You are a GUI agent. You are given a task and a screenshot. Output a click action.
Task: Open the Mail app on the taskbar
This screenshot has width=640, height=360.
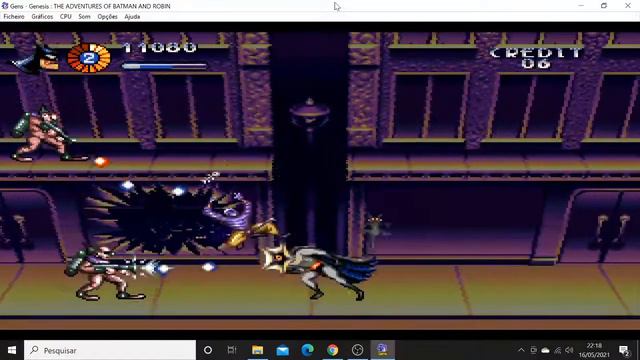[x=282, y=350]
